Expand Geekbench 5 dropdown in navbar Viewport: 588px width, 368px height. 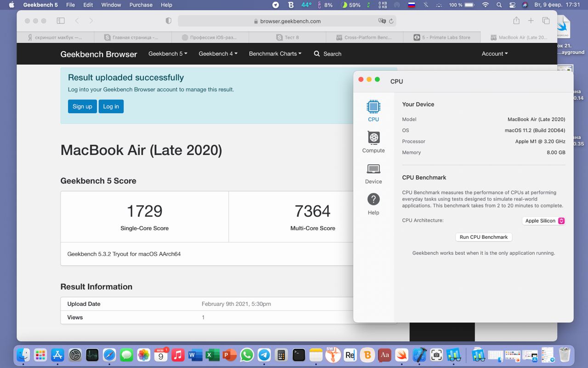(x=168, y=54)
